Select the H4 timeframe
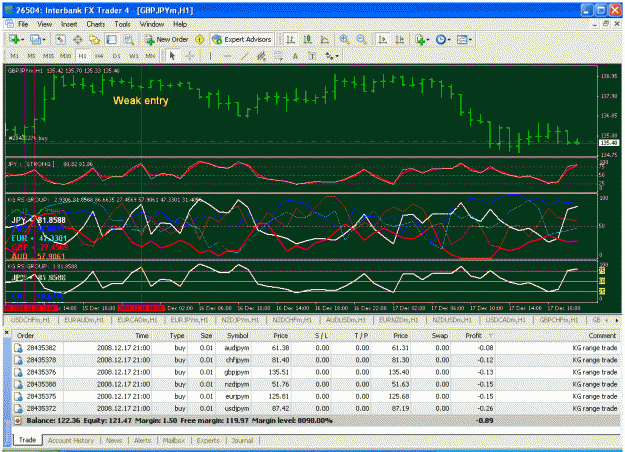Viewport: 625px width, 452px height. click(x=99, y=56)
